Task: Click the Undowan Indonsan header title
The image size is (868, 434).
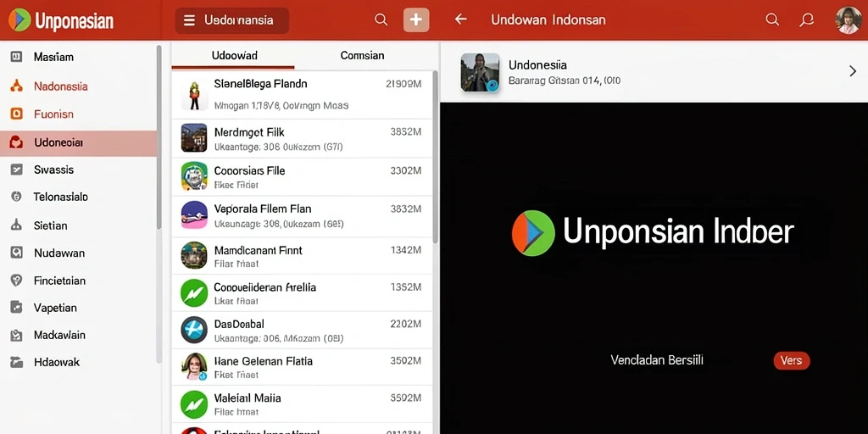Action: point(548,20)
